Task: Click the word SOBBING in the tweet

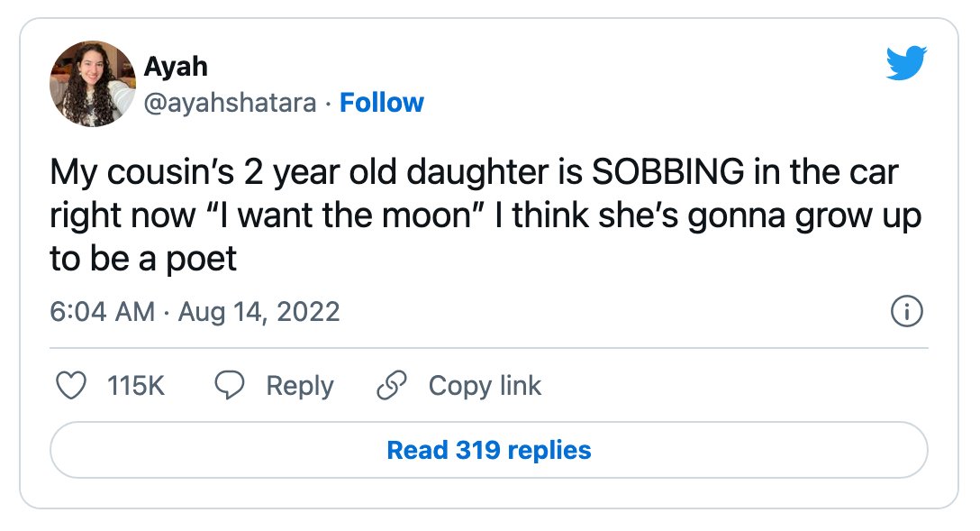Action: point(668,172)
